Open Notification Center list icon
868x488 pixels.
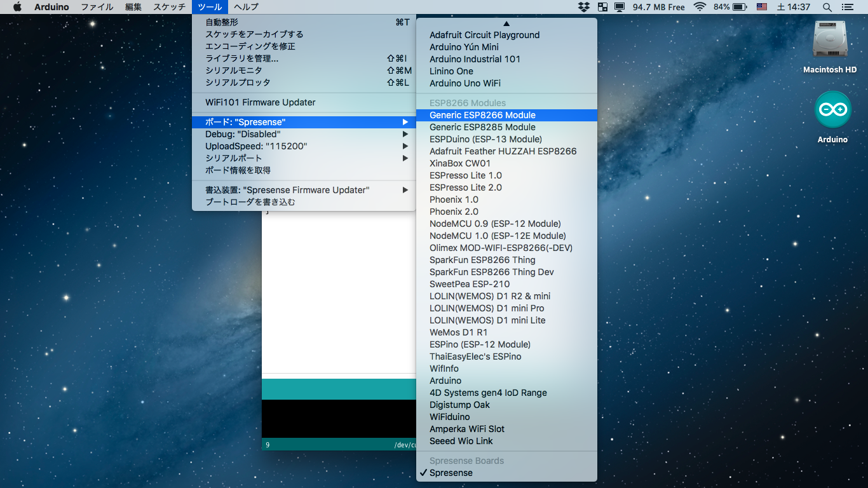[847, 7]
